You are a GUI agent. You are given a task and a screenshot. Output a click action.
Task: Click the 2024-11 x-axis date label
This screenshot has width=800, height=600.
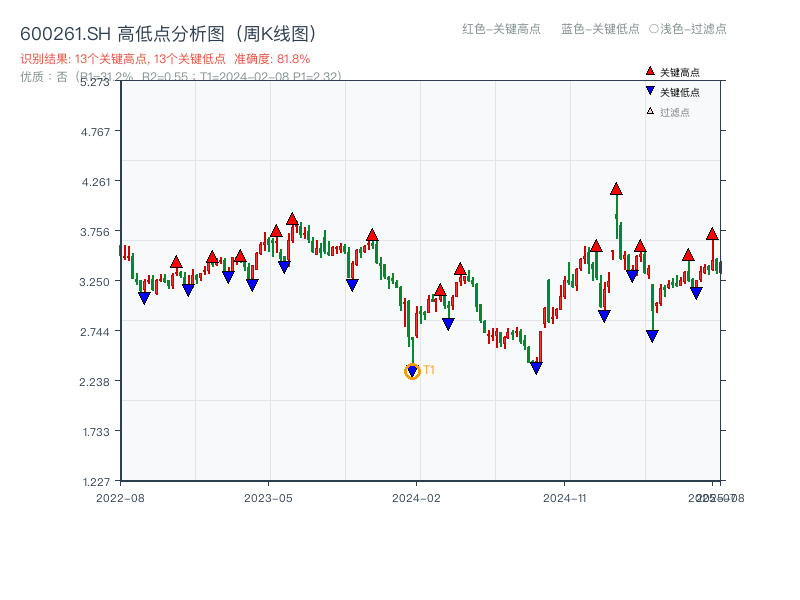click(x=565, y=498)
